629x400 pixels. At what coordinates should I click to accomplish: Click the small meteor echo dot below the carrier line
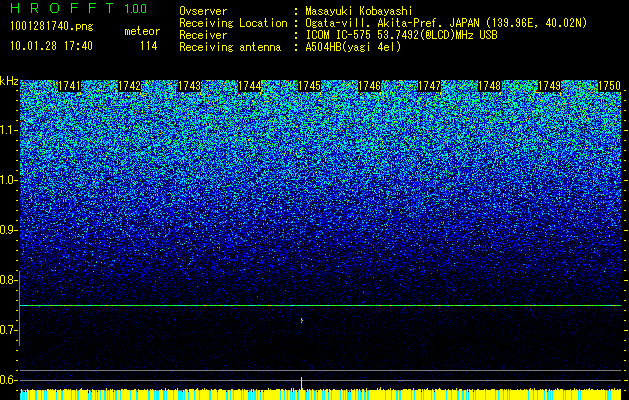click(x=302, y=320)
